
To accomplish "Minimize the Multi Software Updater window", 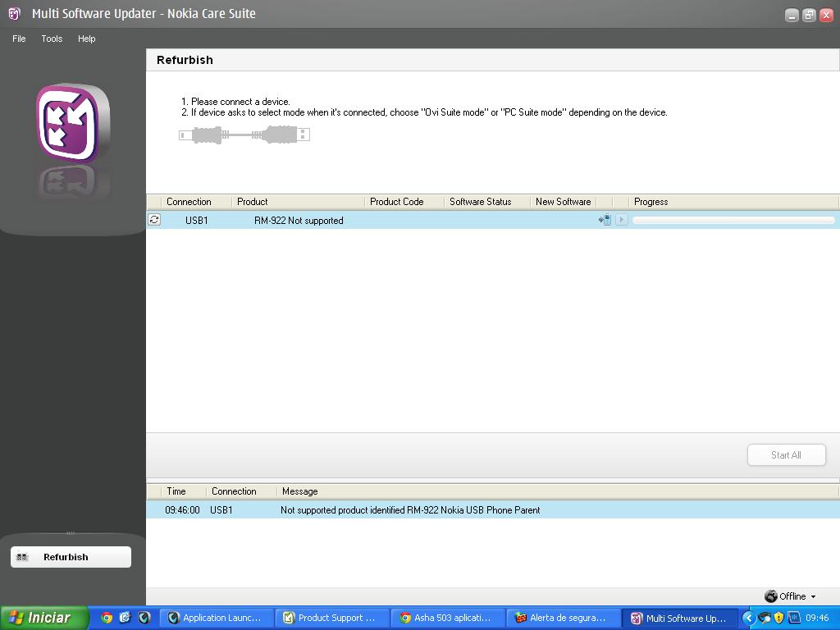I will (x=792, y=15).
